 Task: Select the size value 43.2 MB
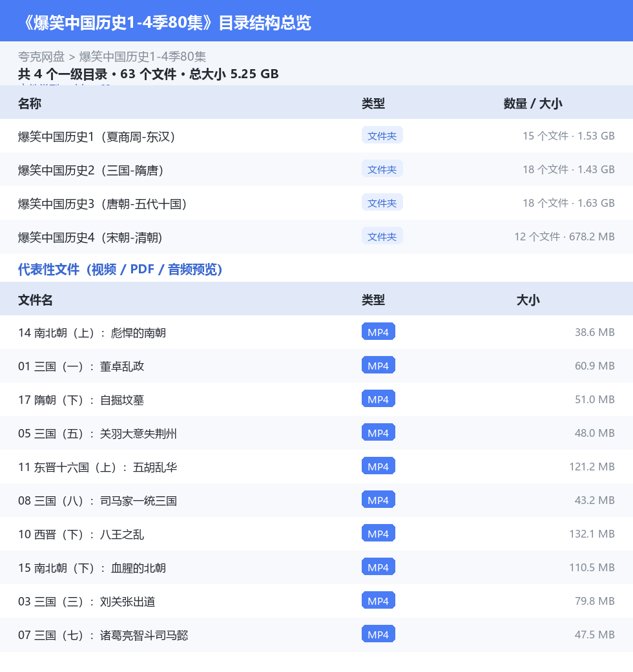tap(594, 500)
